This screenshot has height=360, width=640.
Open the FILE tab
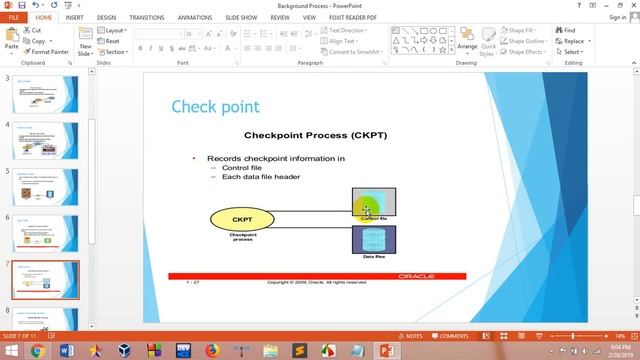(14, 18)
